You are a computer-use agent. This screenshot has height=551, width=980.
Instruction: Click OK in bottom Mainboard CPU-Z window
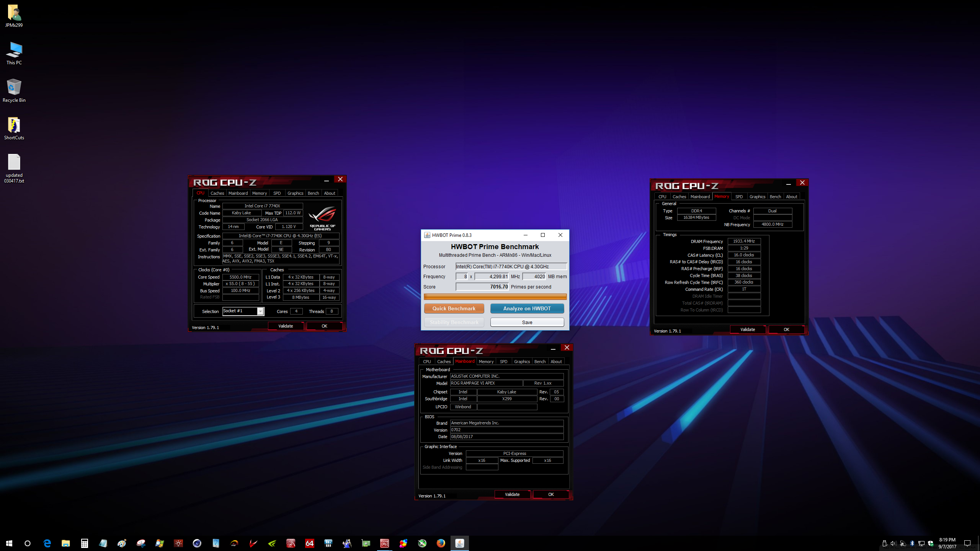(551, 494)
